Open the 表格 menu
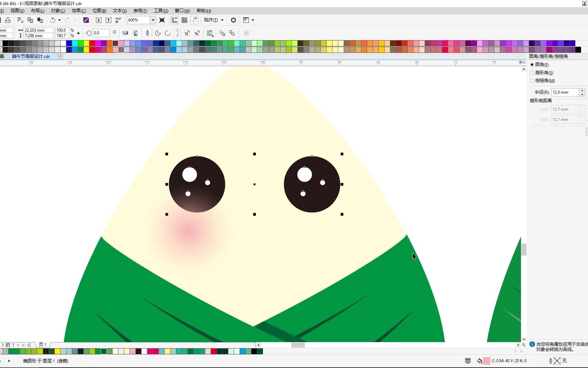588x368 pixels. pyautogui.click(x=140, y=11)
